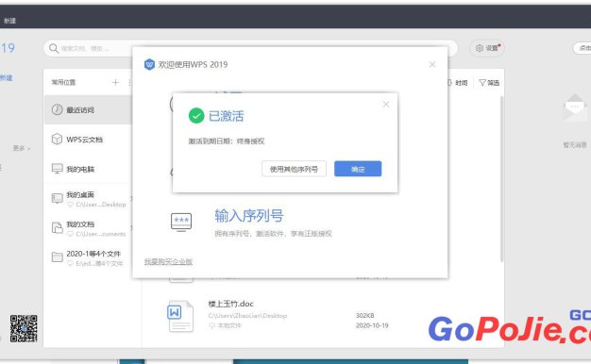Click the search box for documents
Viewport: 591px width, 364px height.
[x=250, y=48]
